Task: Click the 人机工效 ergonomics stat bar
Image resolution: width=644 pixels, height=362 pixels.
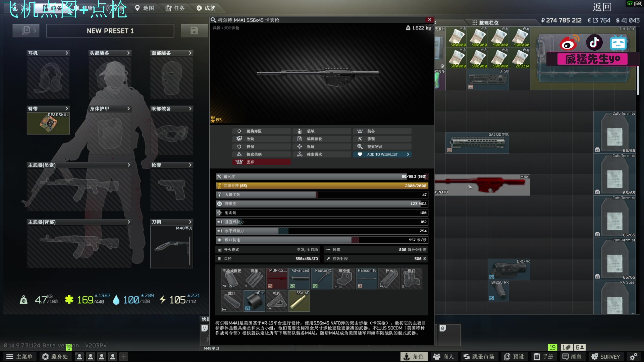Action: [x=322, y=195]
